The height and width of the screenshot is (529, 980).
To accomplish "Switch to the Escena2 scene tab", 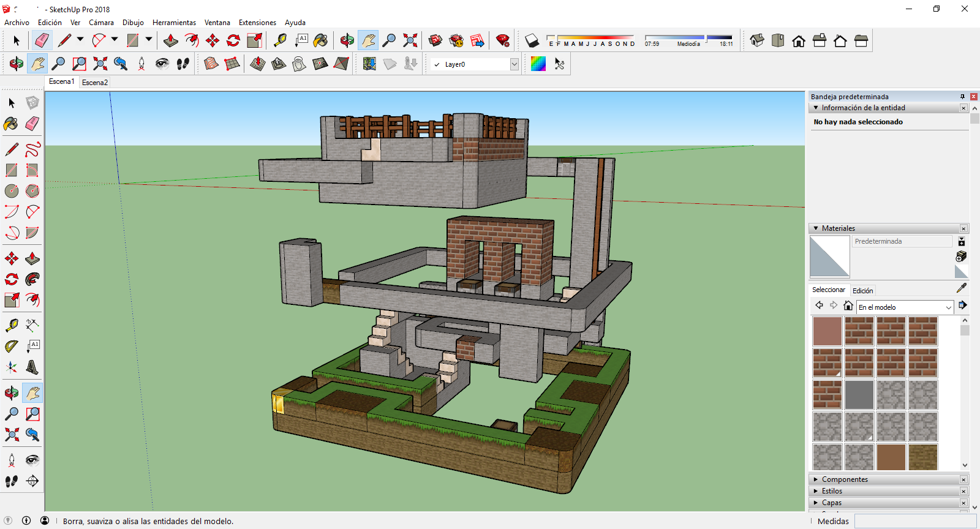I will (95, 82).
